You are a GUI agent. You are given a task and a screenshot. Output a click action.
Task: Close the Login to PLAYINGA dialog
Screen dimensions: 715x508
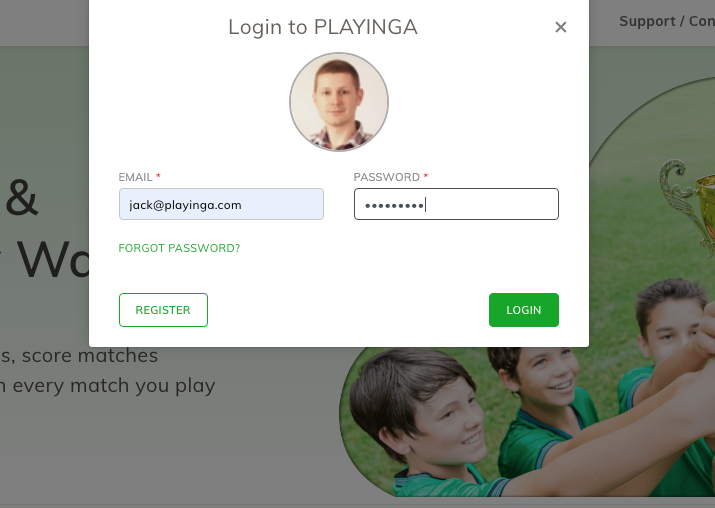(x=560, y=27)
